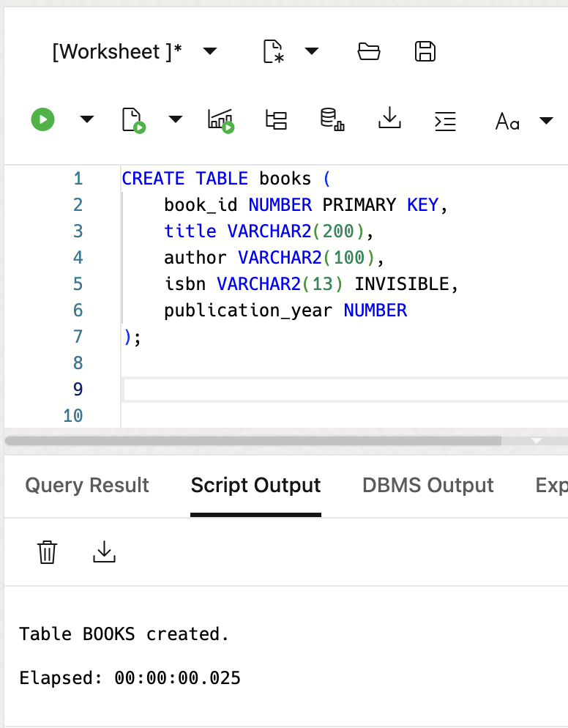Format the code with the indent icon
This screenshot has height=728, width=568.
[x=445, y=121]
